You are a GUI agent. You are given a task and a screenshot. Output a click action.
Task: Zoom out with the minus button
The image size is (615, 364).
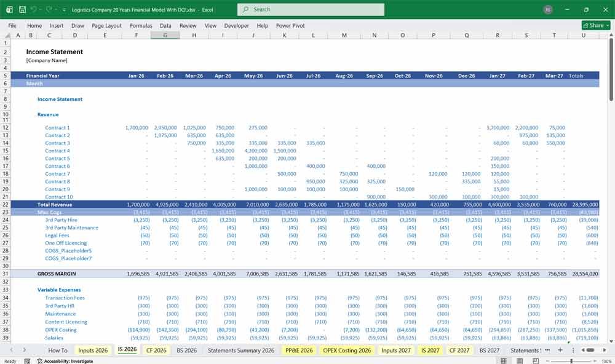[547, 361]
